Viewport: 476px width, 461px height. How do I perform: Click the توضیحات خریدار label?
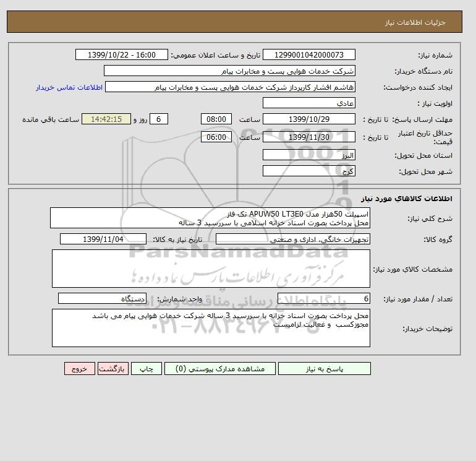point(427,329)
